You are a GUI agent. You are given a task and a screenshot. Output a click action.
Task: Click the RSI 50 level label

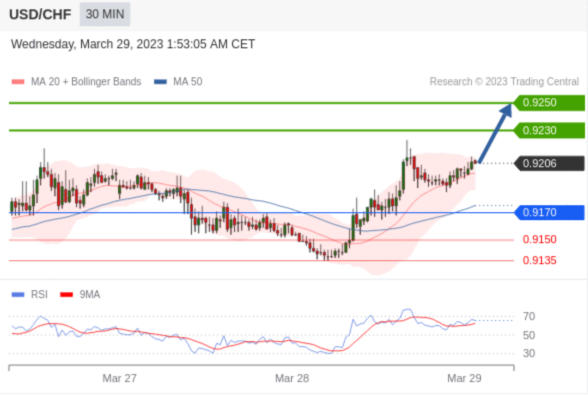529,335
